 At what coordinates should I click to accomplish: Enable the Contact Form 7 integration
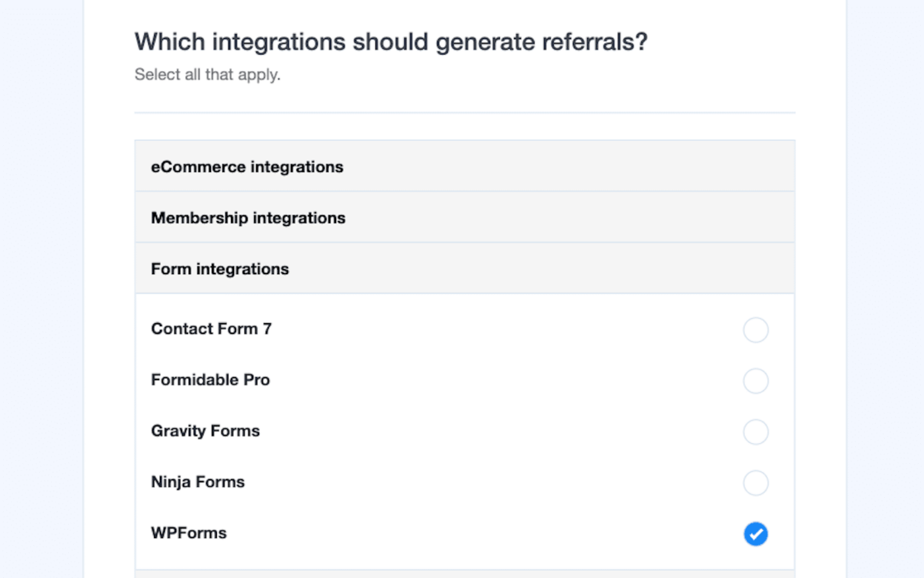point(755,330)
